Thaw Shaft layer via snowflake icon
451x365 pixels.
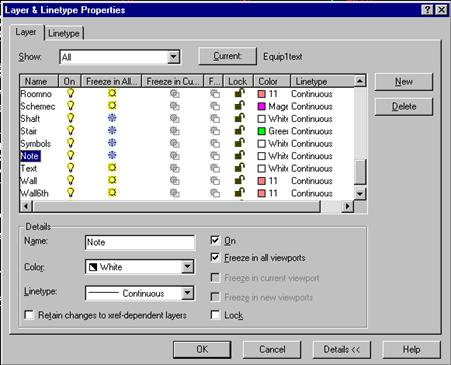112,118
